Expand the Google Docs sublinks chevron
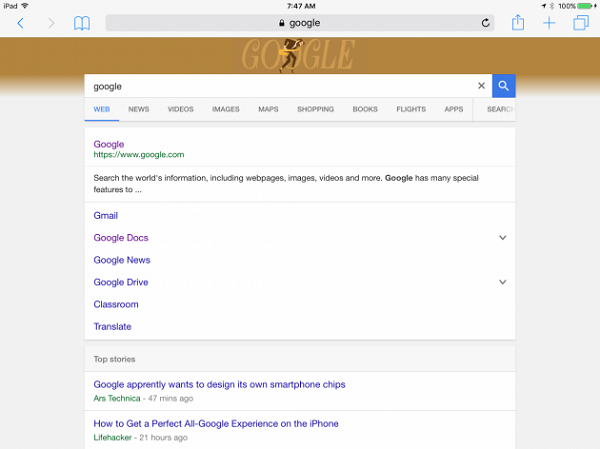This screenshot has width=600, height=449. pyautogui.click(x=502, y=238)
